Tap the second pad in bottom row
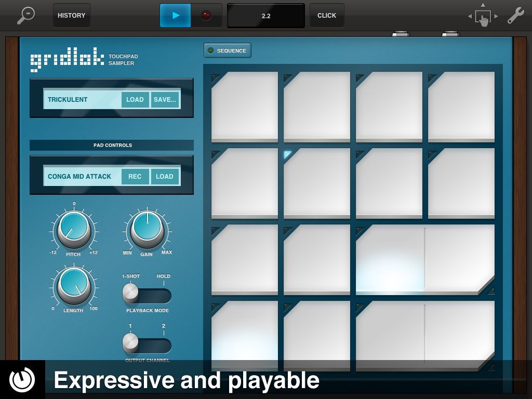 (x=317, y=336)
